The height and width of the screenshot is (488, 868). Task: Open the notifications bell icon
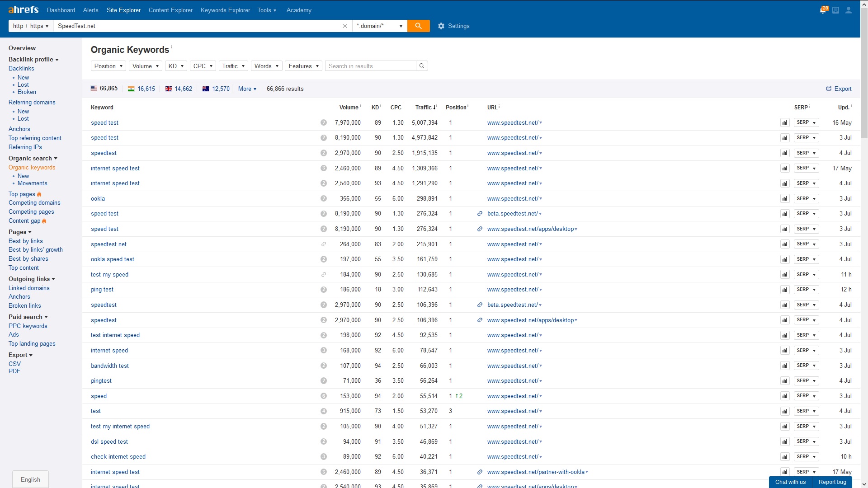pos(823,10)
